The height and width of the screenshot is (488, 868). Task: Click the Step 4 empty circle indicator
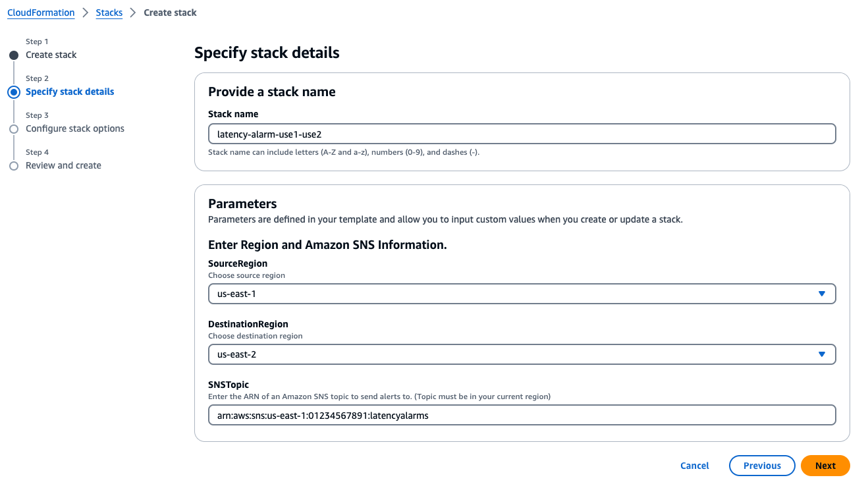(14, 166)
